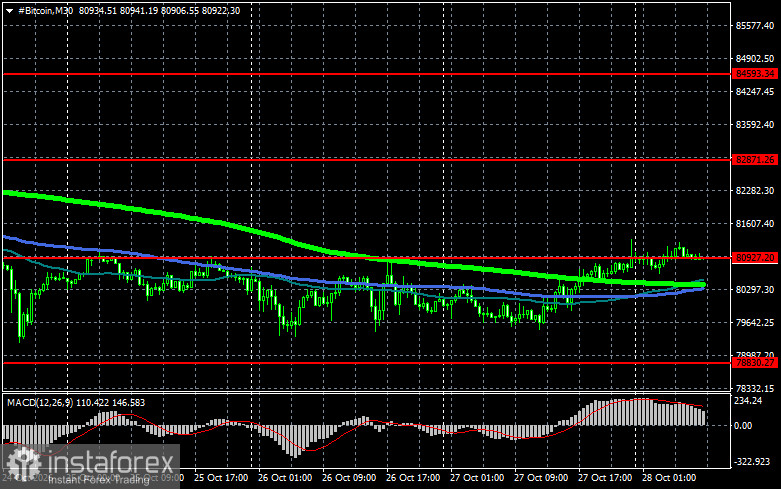
Task: Select the red 80927.20 price level label
Action: click(x=755, y=257)
